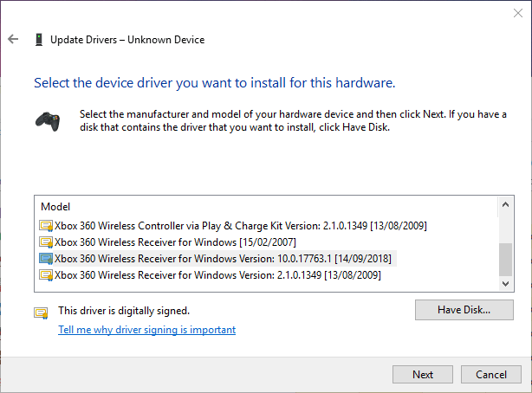The height and width of the screenshot is (393, 532).
Task: Cancel the driver update wizard
Action: click(490, 375)
